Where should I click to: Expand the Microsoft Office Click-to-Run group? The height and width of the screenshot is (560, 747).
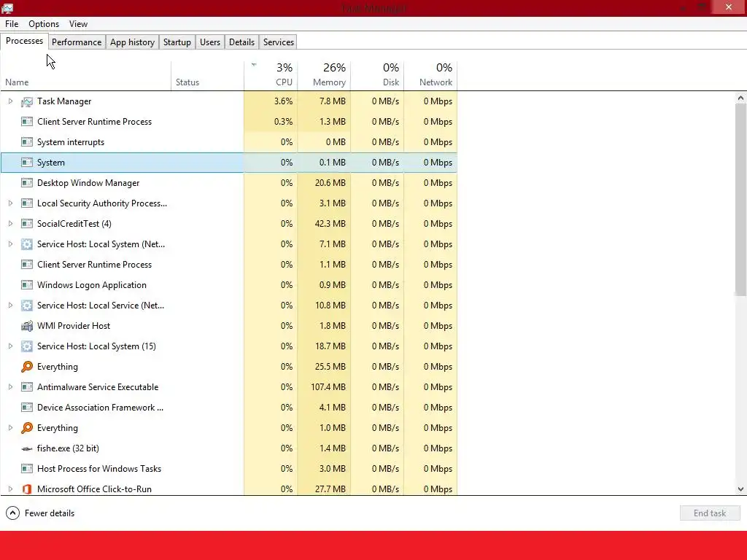(x=10, y=489)
